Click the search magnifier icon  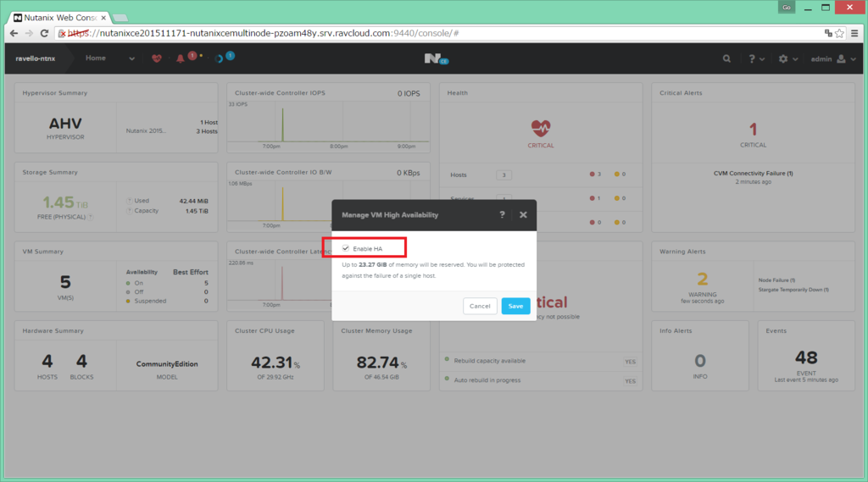click(x=726, y=58)
